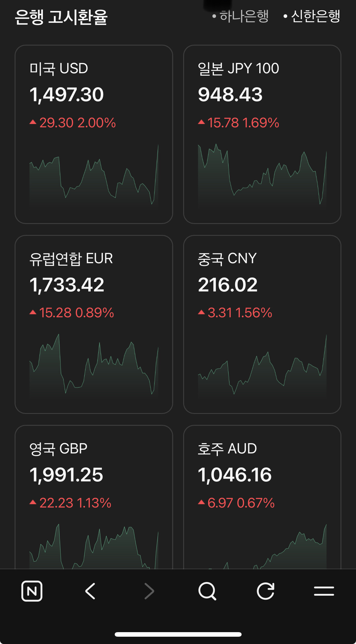The width and height of the screenshot is (356, 644).
Task: Open the 영국 GBP rate card
Action: [x=94, y=474]
